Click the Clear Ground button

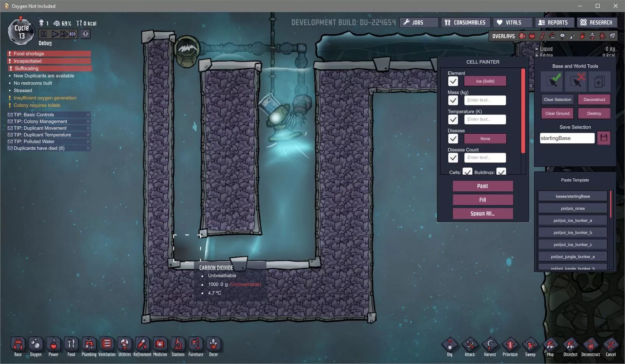[x=558, y=113]
